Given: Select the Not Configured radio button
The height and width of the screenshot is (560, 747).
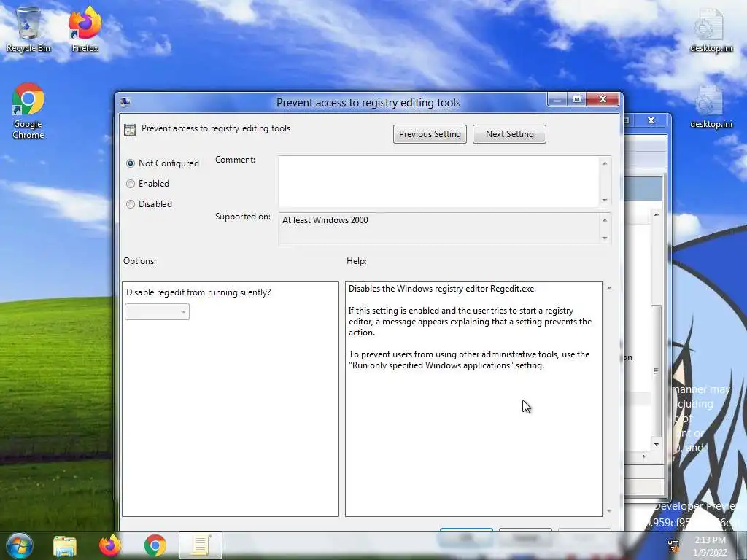Looking at the screenshot, I should tap(130, 163).
